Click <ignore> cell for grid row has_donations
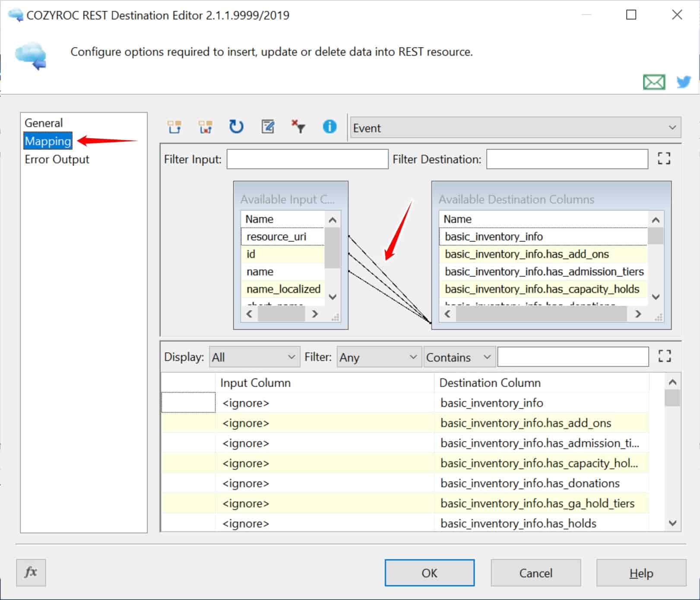This screenshot has width=700, height=600. (x=325, y=483)
